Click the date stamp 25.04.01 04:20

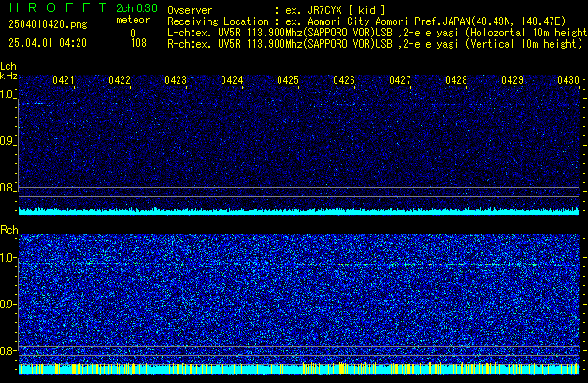click(48, 43)
